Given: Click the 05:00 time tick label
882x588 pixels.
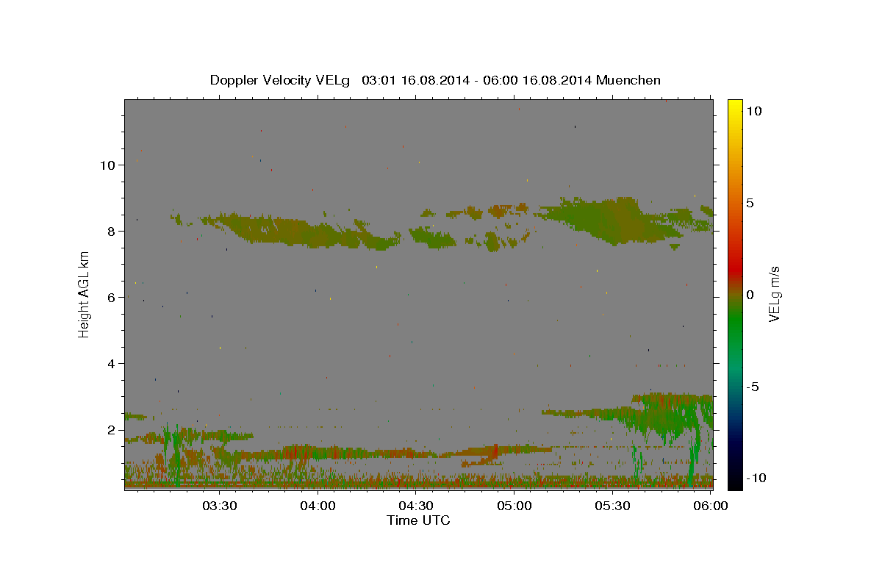Looking at the screenshot, I should 514,506.
